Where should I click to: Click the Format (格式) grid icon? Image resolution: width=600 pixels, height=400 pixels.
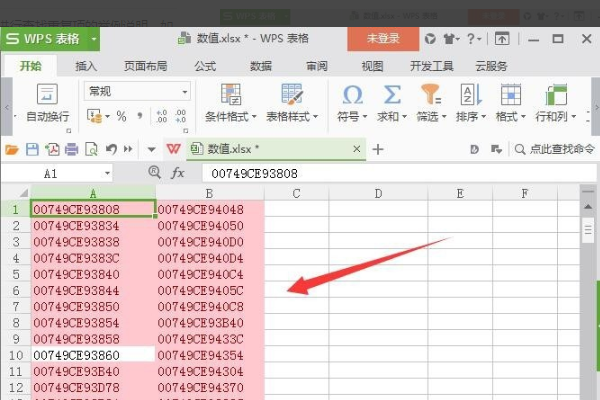click(x=511, y=95)
